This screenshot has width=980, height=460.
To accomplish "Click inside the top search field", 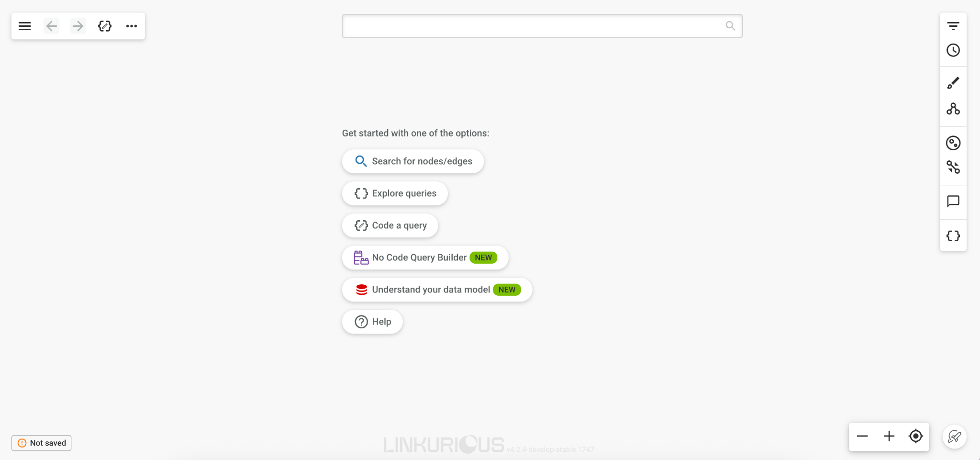I will 531,26.
